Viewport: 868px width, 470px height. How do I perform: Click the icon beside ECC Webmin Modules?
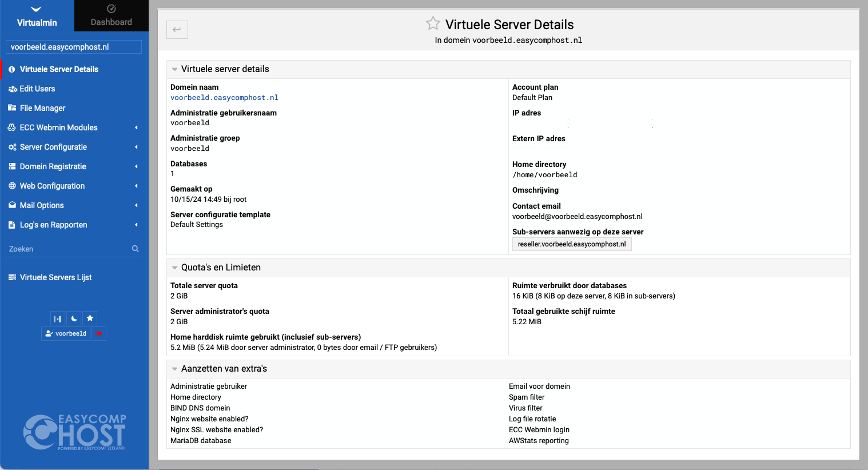(12, 128)
